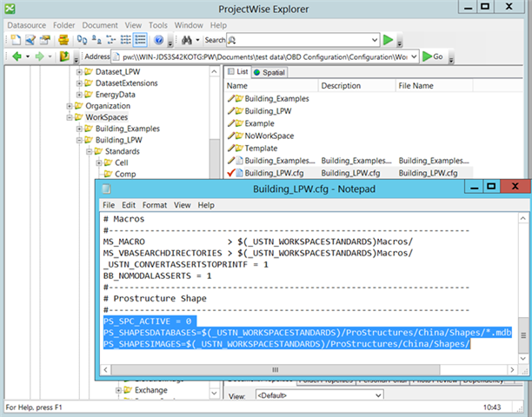Expand the Cell tree folder
The height and width of the screenshot is (417, 532).
[x=99, y=162]
